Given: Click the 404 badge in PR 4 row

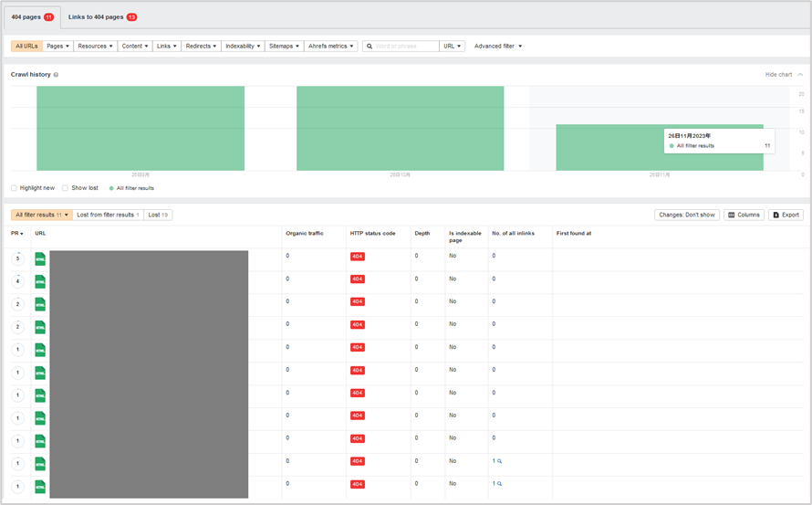Looking at the screenshot, I should click(358, 279).
